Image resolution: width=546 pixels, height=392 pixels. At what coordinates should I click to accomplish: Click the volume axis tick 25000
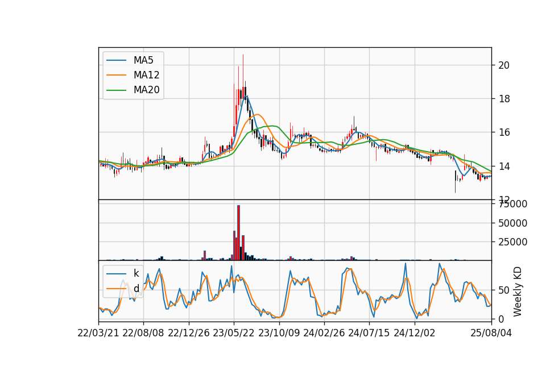pyautogui.click(x=512, y=242)
